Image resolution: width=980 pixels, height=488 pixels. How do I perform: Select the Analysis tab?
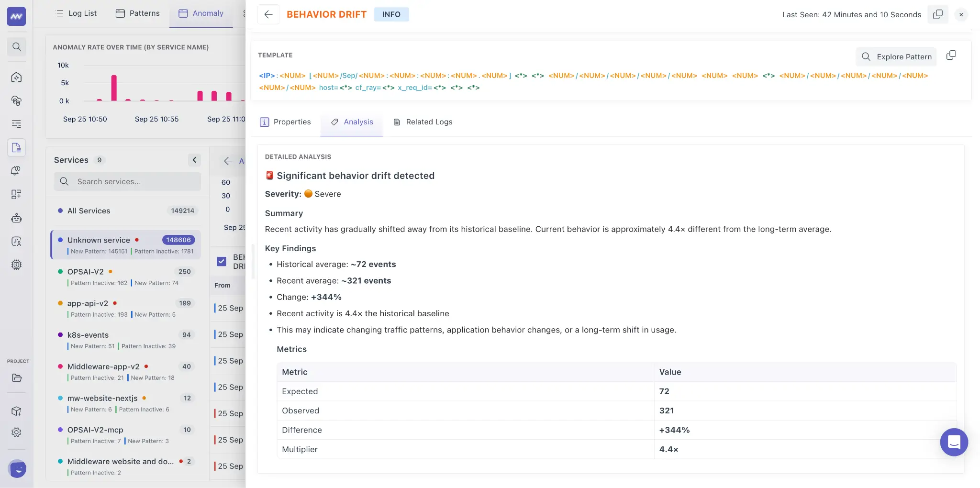coord(352,122)
